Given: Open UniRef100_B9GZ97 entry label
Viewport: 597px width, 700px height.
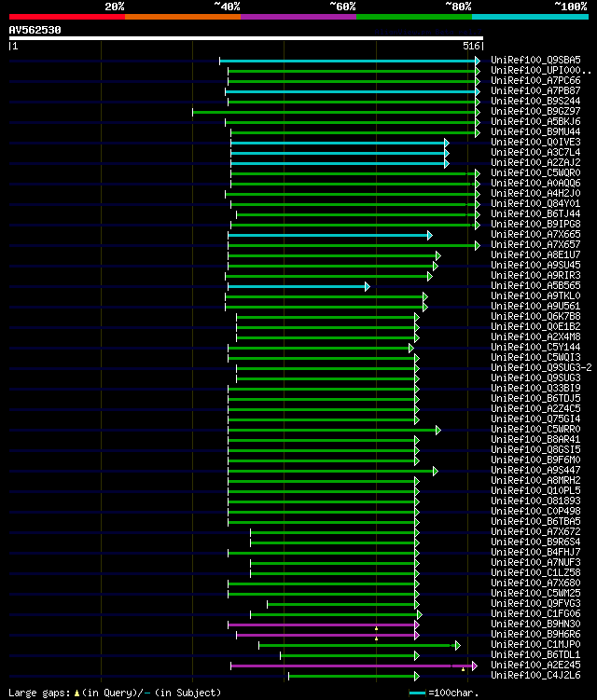Looking at the screenshot, I should tap(535, 111).
